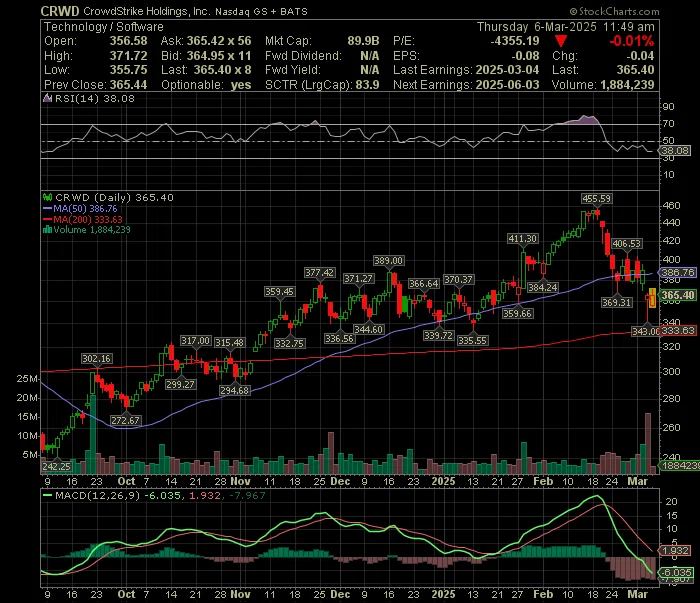
Task: Click the 335.55 low price label
Action: click(x=473, y=341)
